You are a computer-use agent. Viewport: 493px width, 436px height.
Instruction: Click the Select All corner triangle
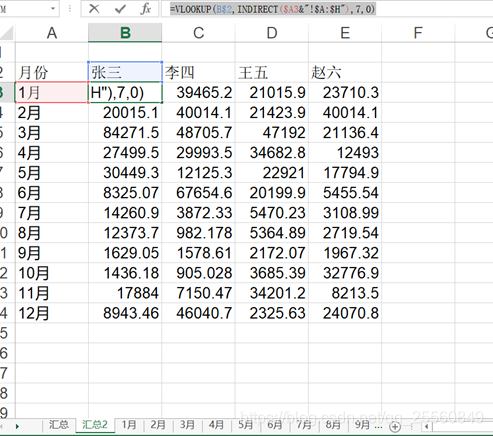point(7,33)
